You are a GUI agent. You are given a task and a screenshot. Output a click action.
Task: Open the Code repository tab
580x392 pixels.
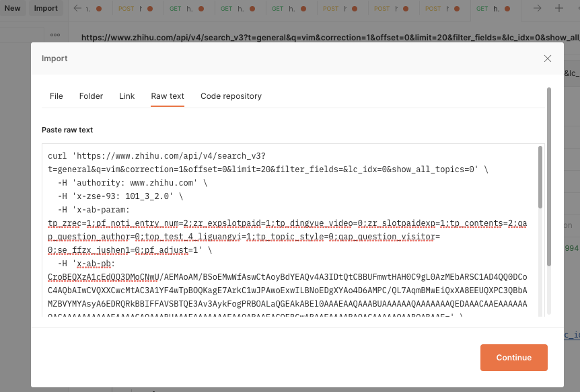(x=231, y=96)
